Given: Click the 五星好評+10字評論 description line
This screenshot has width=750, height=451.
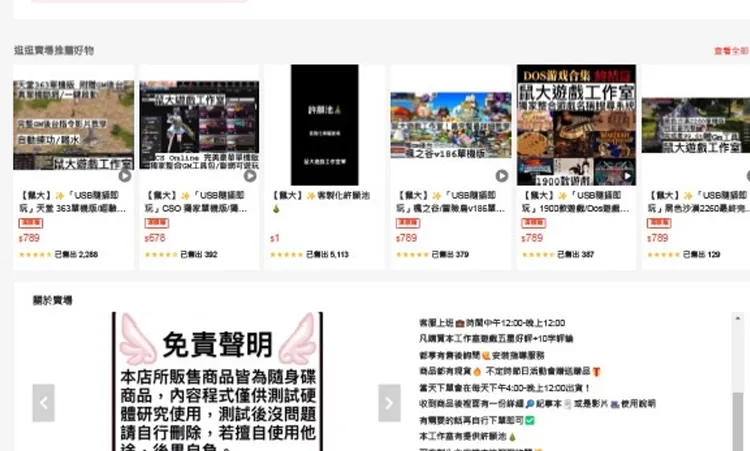Looking at the screenshot, I should 496,339.
